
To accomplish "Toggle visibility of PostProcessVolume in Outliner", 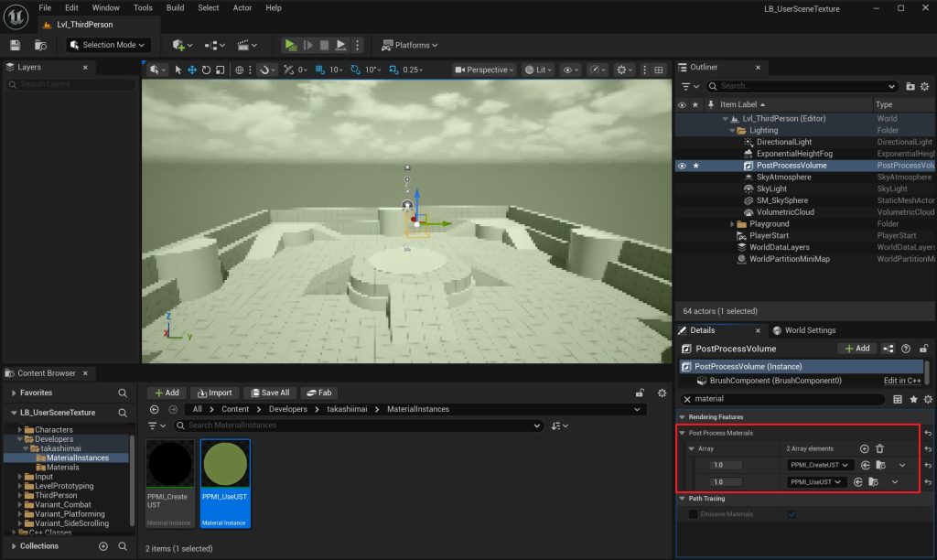I will pos(682,166).
